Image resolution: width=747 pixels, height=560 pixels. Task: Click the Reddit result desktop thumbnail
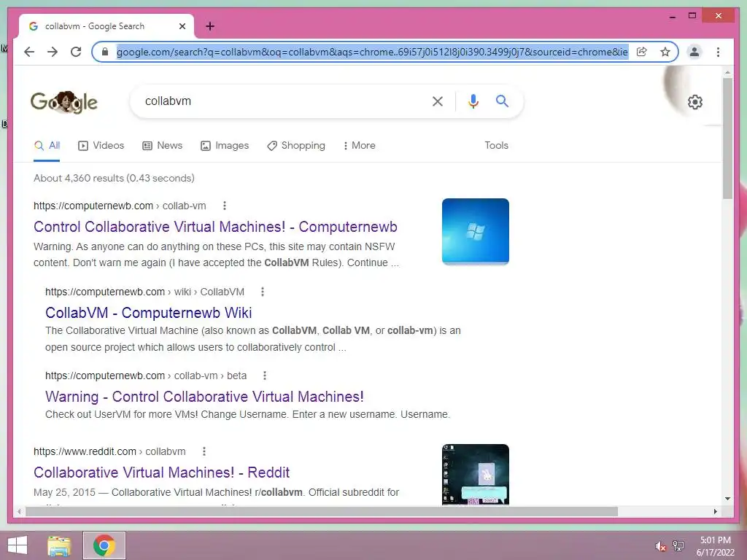coord(476,474)
